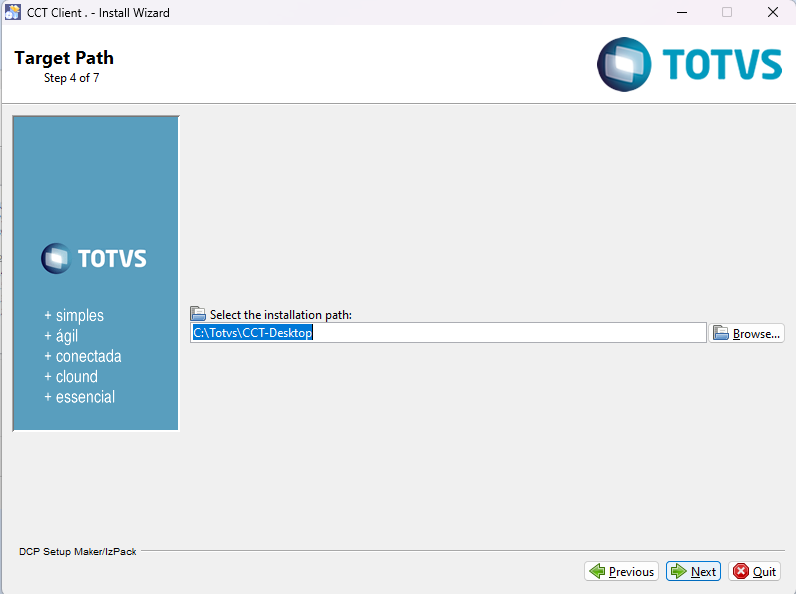Click the "+ ágil" text in banner

[61, 336]
